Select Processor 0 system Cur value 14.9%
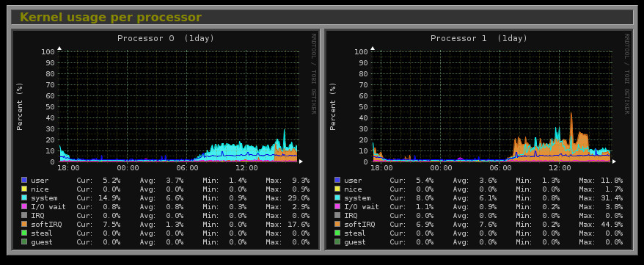Screen dimensions: 644x265 110,198
